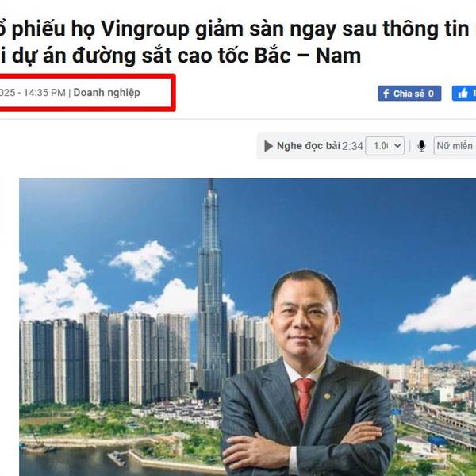This screenshot has height=476, width=476.
Task: Click the gray audio player bar background
Action: pos(366,146)
